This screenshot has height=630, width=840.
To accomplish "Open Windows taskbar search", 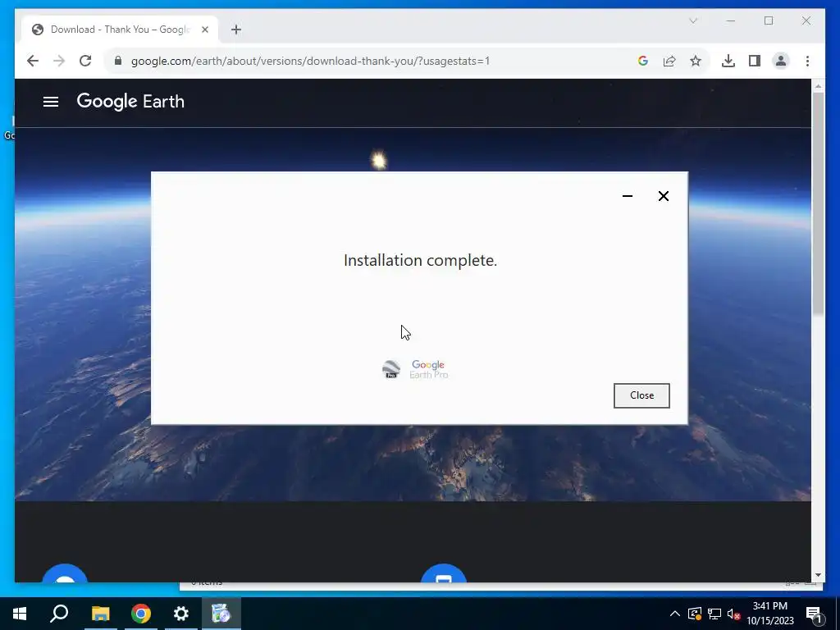I will [59, 614].
